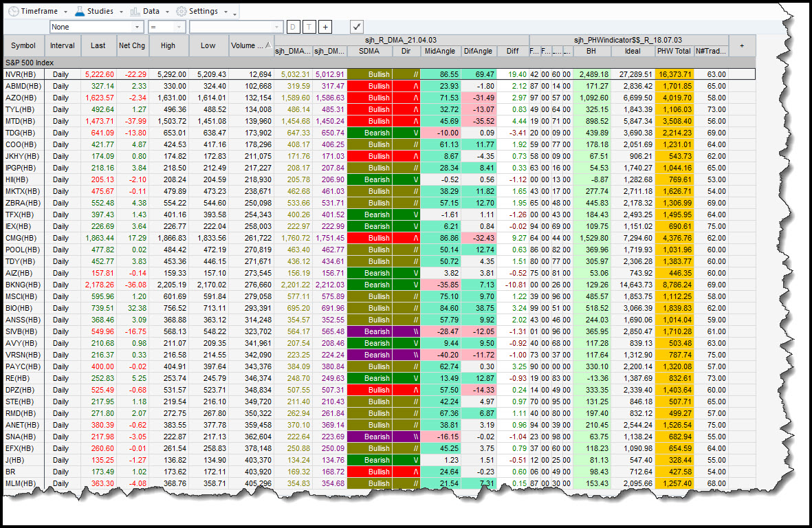Add a column with the plus header
The height and width of the screenshot is (528, 812).
pos(742,45)
